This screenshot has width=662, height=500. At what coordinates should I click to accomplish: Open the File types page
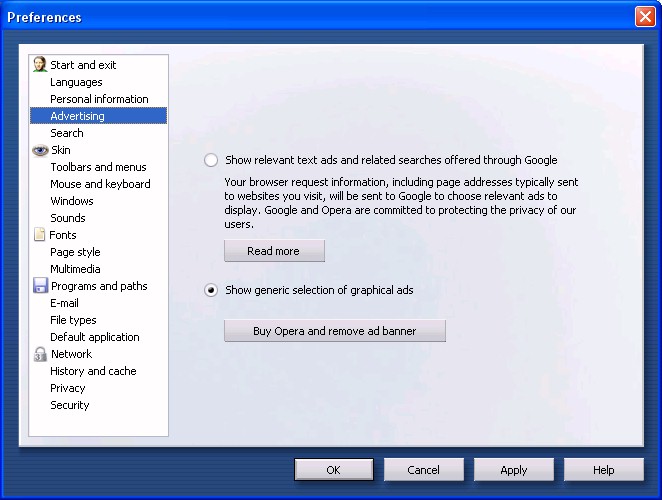point(73,320)
